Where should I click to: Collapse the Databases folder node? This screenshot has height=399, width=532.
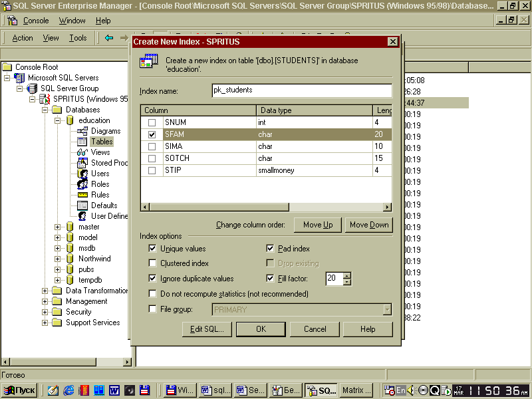(x=45, y=110)
